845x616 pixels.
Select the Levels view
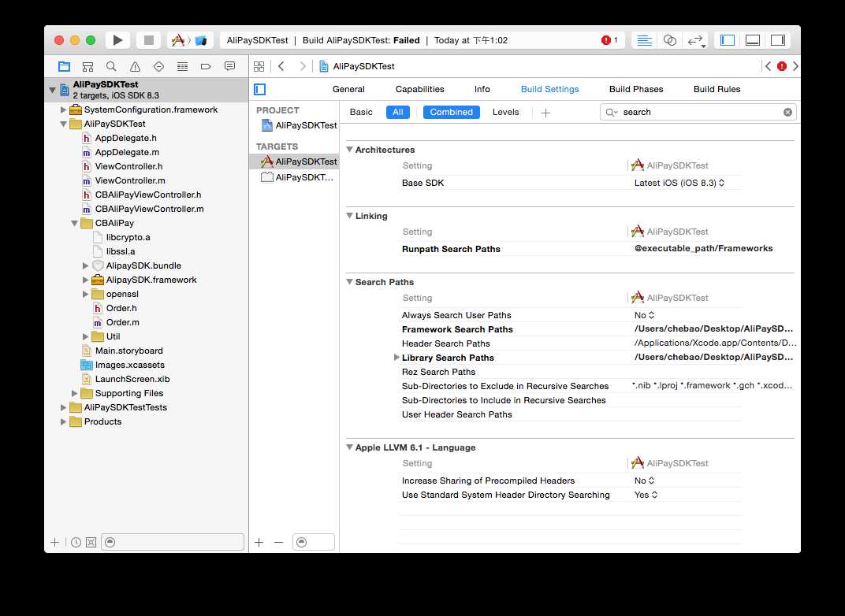[x=505, y=112]
